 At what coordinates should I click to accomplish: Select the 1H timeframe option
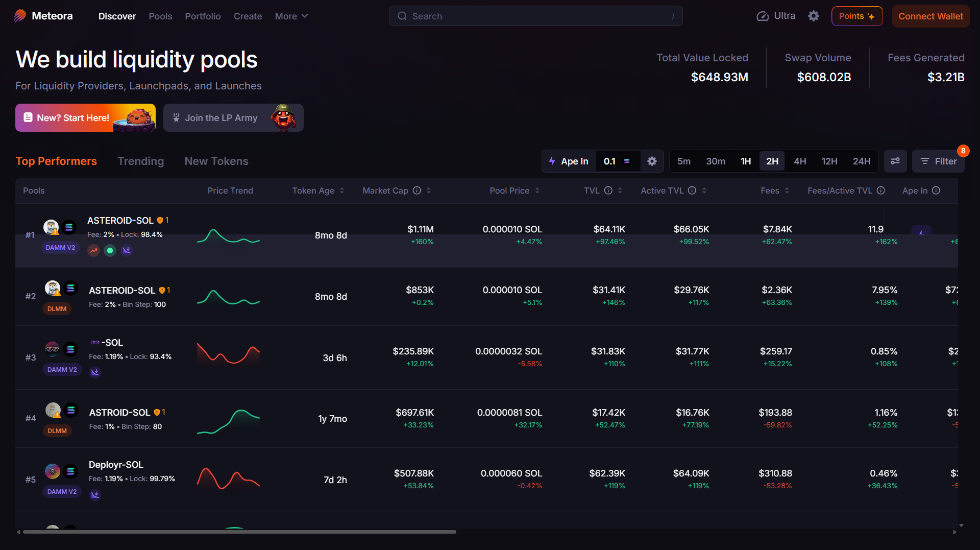(746, 161)
